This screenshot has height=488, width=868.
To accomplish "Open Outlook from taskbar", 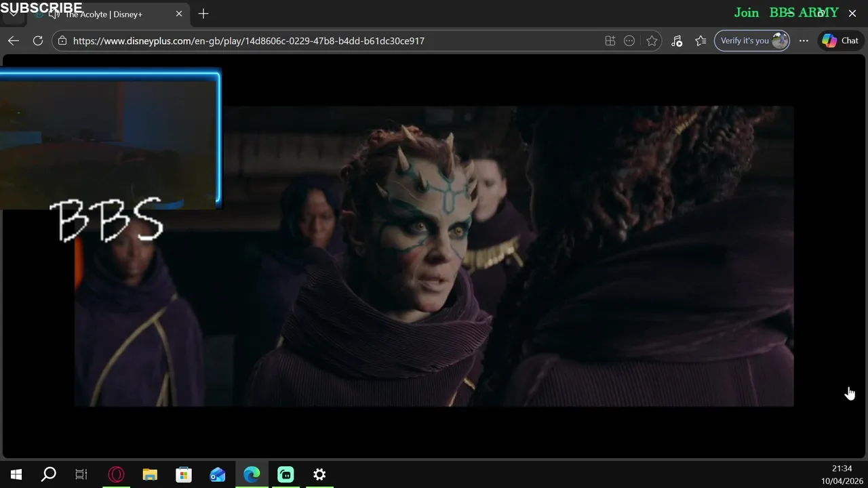I will pos(218,474).
